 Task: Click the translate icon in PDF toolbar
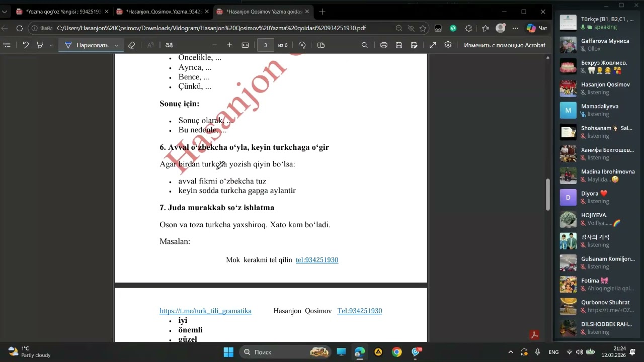[x=170, y=45]
